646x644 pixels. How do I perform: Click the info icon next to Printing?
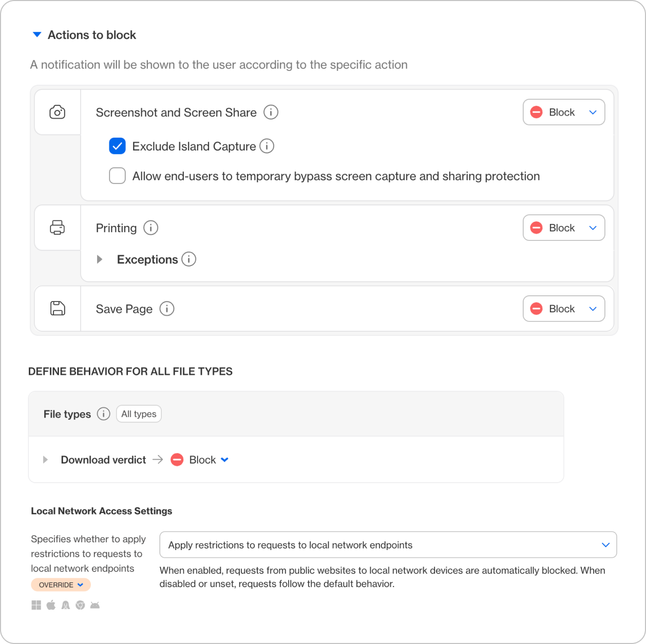pyautogui.click(x=150, y=228)
